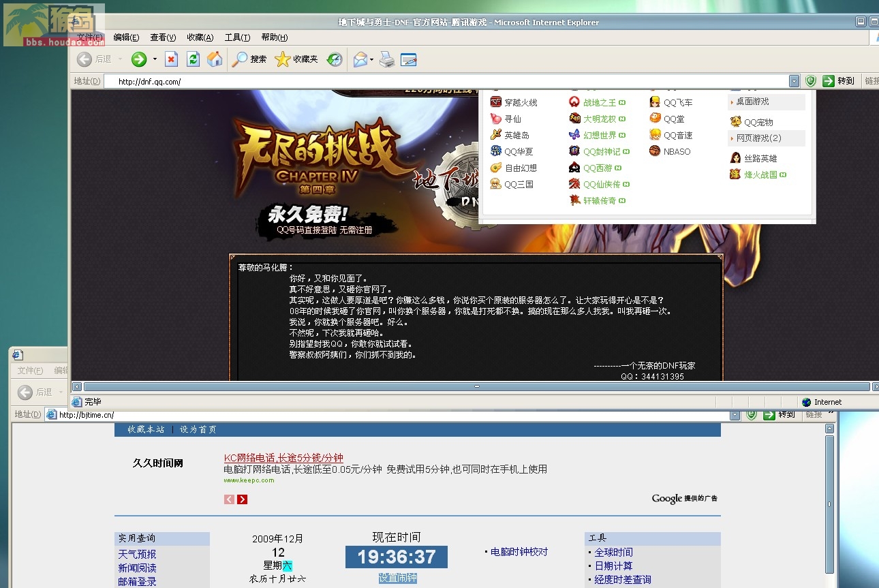Click the 轩辕传奇 game icon
This screenshot has width=879, height=588.
(574, 200)
